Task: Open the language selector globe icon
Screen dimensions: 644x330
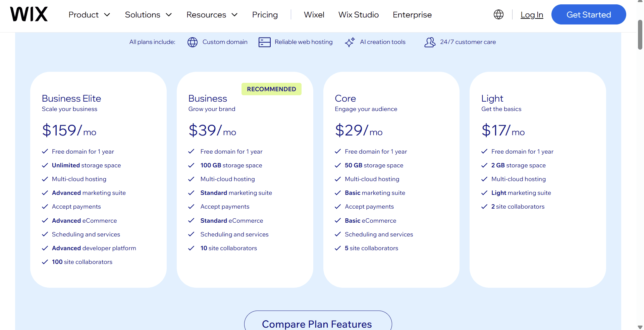Action: (x=498, y=14)
